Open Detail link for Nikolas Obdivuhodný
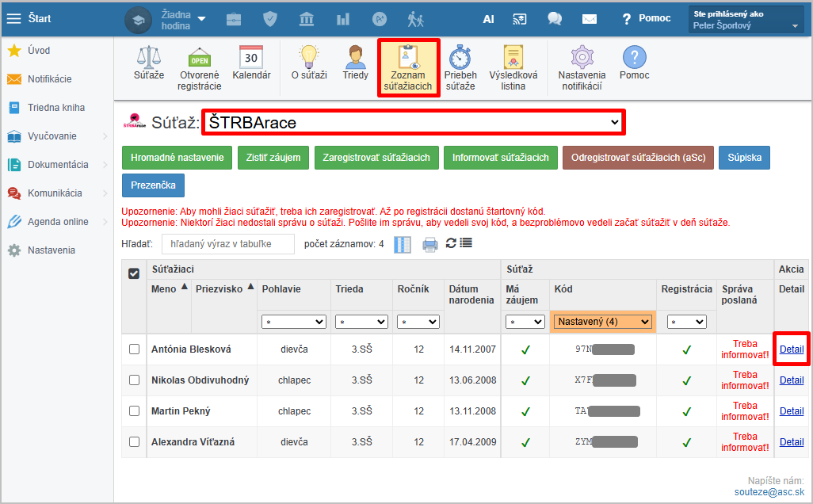Viewport: 813px width, 504px height. tap(791, 380)
